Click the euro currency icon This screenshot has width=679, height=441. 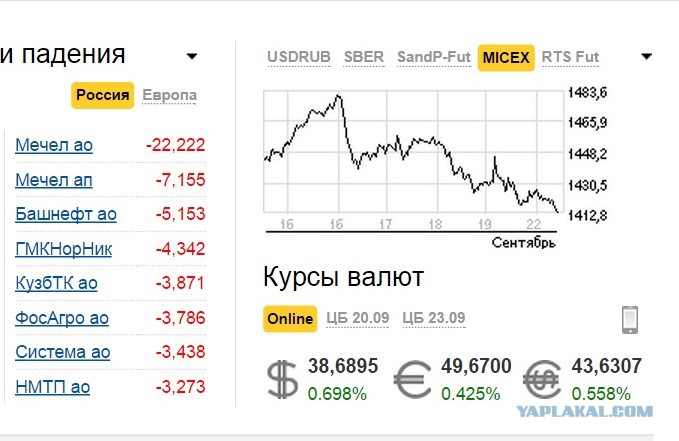click(413, 380)
